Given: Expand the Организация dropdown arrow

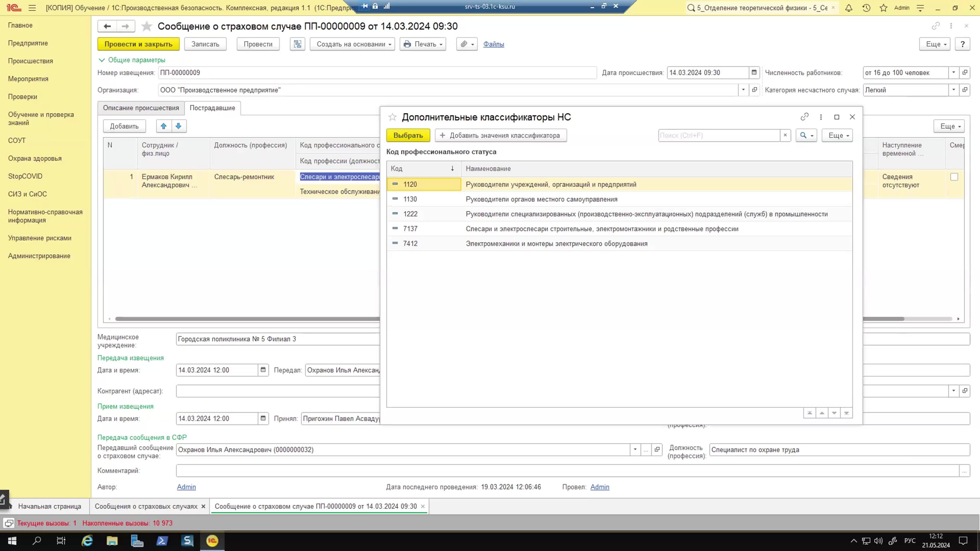Looking at the screenshot, I should click(743, 90).
